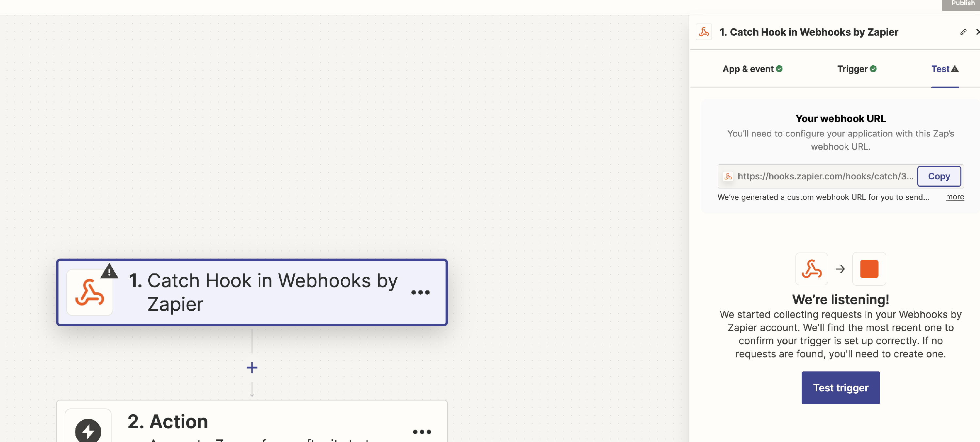Open the three-dot menu on Action step
This screenshot has width=980, height=442.
pos(421,431)
